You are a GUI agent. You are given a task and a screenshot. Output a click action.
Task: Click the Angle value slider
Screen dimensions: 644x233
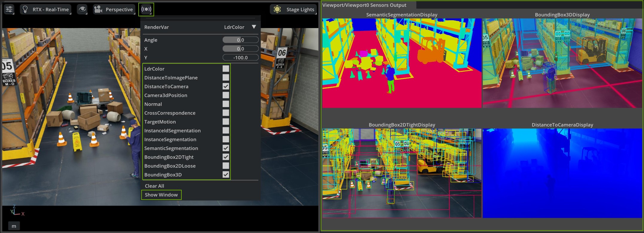coord(240,40)
